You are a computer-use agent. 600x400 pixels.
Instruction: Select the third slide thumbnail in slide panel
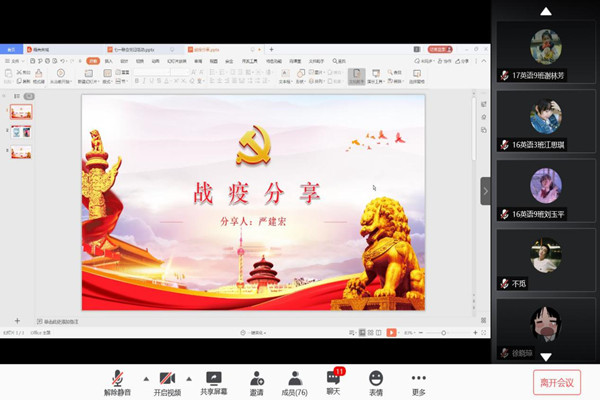[21, 152]
